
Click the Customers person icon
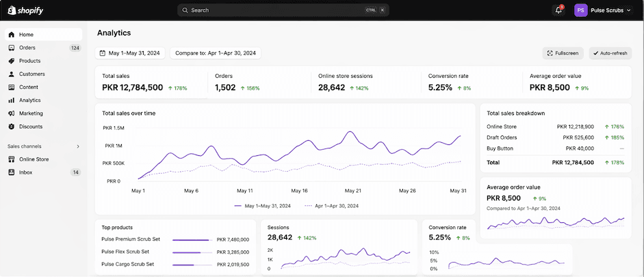[12, 74]
